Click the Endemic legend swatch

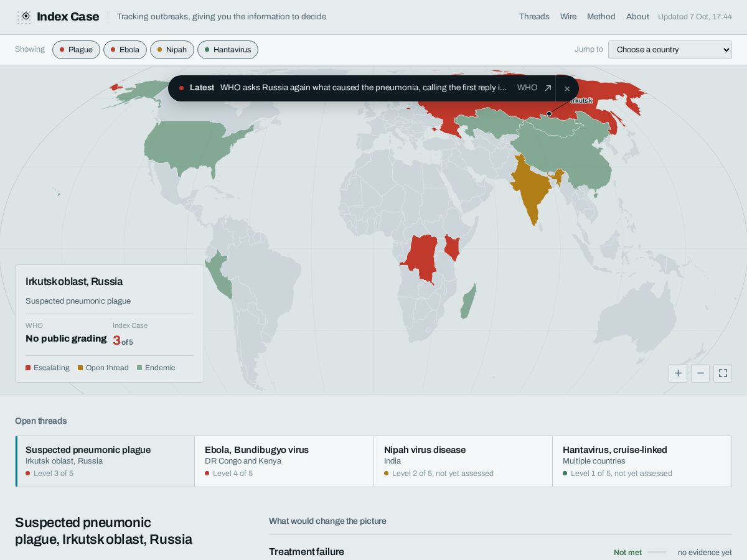tap(139, 368)
